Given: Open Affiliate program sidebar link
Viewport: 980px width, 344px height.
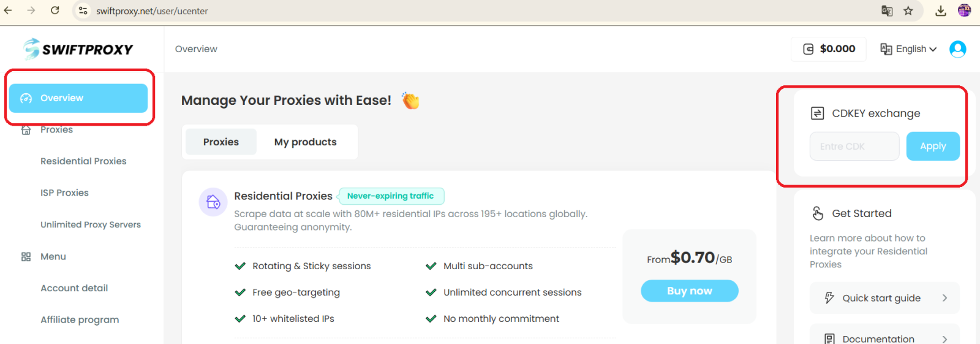Looking at the screenshot, I should pos(80,319).
